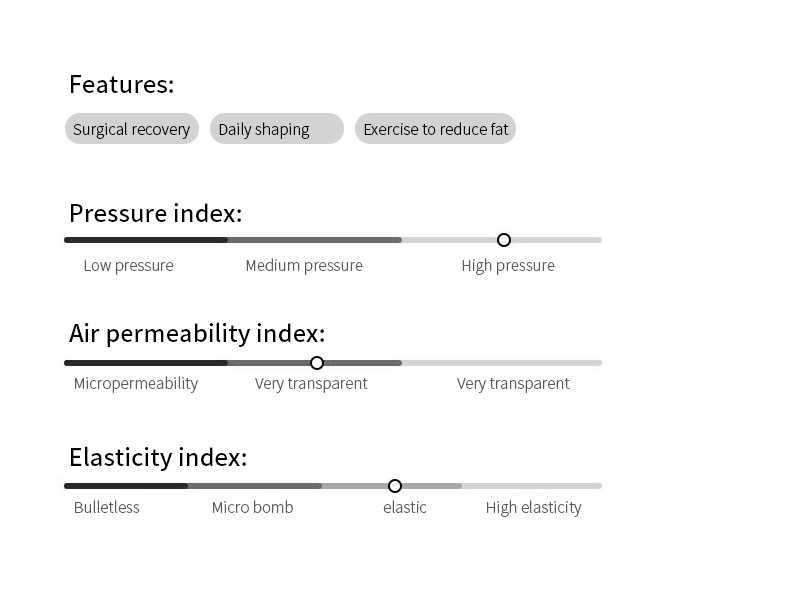790x592 pixels.
Task: Click the Elasticity index slider handle
Action: pyautogui.click(x=395, y=486)
